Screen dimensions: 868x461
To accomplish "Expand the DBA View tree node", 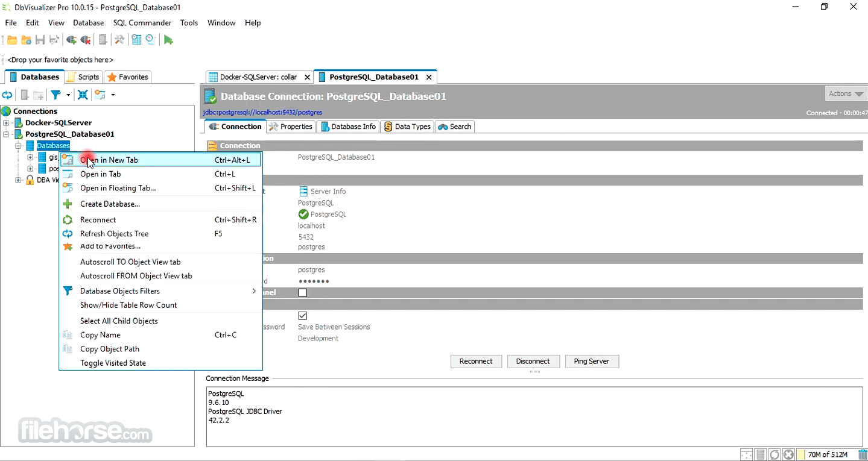I will coord(18,180).
